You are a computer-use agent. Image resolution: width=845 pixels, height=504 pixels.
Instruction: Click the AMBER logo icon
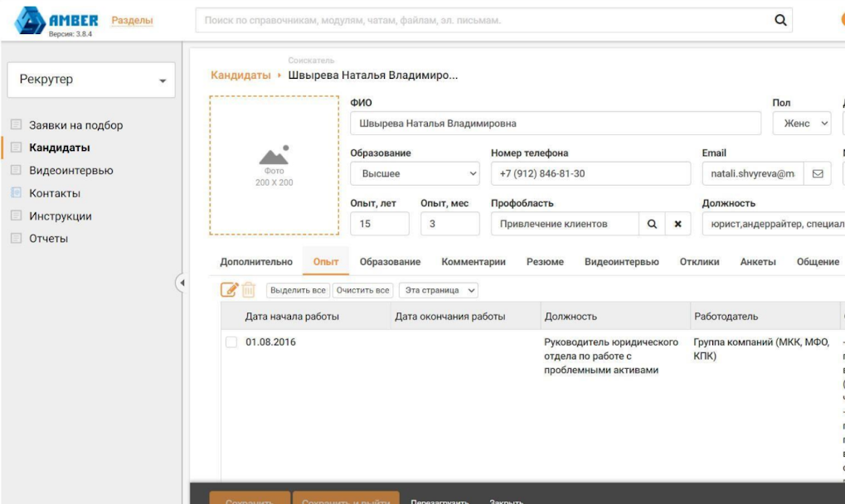pyautogui.click(x=30, y=21)
